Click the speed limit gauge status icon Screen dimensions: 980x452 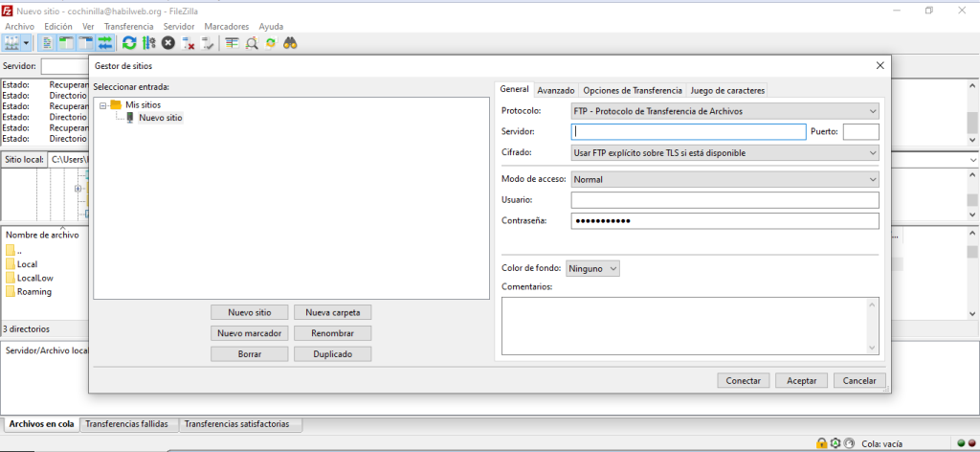coord(848,443)
